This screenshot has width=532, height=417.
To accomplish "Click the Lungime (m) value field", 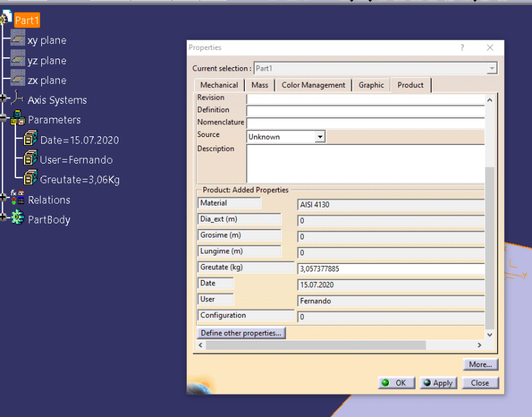I will tap(391, 253).
